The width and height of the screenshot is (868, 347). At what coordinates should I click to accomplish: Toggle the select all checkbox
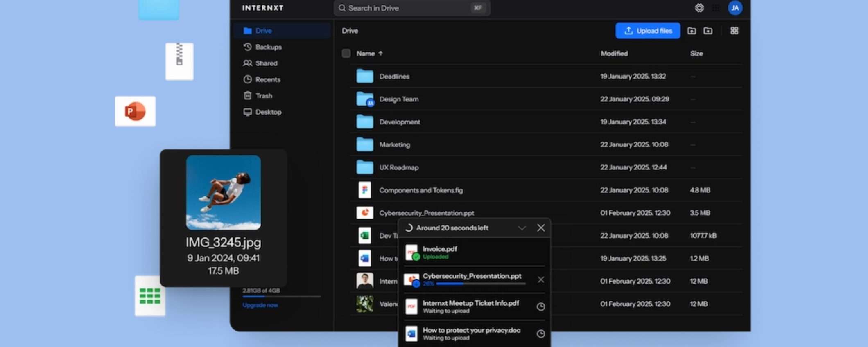coord(346,54)
